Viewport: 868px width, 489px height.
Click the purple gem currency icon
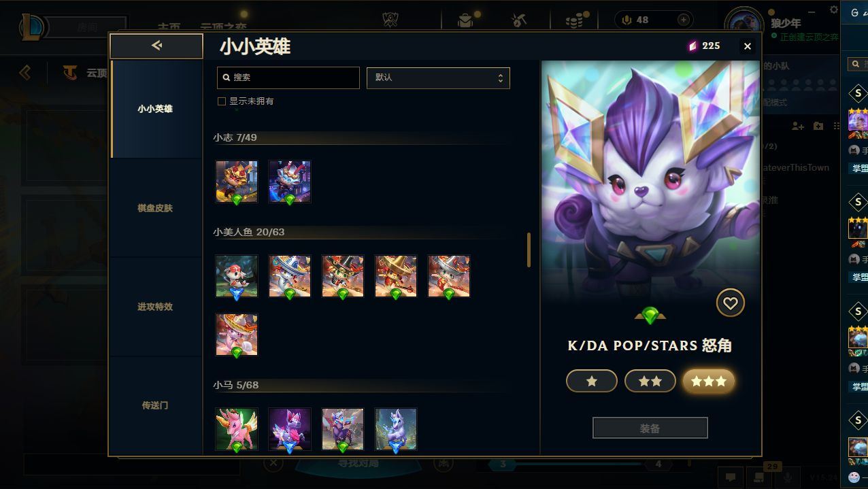[x=692, y=46]
